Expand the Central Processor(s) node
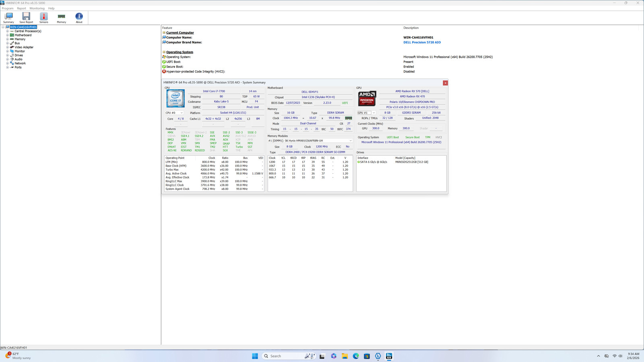Image resolution: width=644 pixels, height=362 pixels. (7, 31)
